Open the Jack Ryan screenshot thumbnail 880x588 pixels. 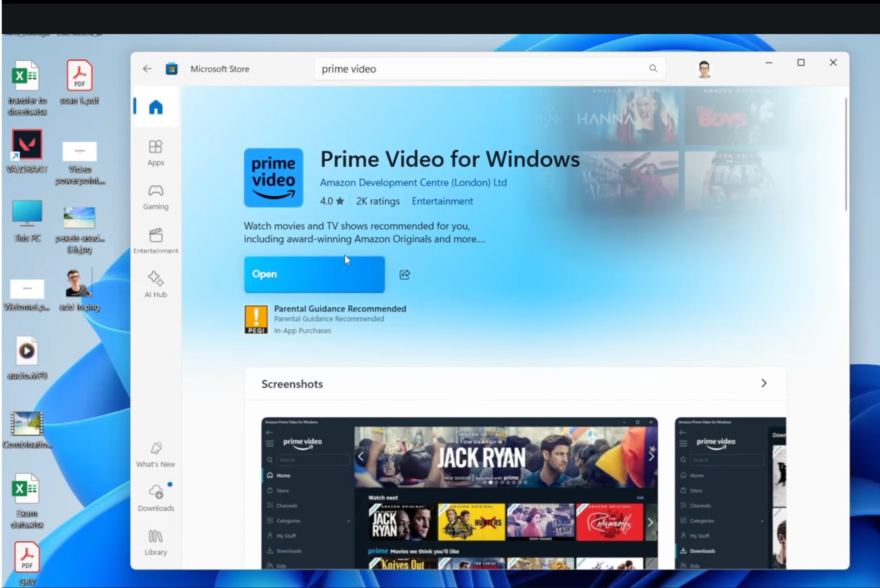tap(459, 493)
